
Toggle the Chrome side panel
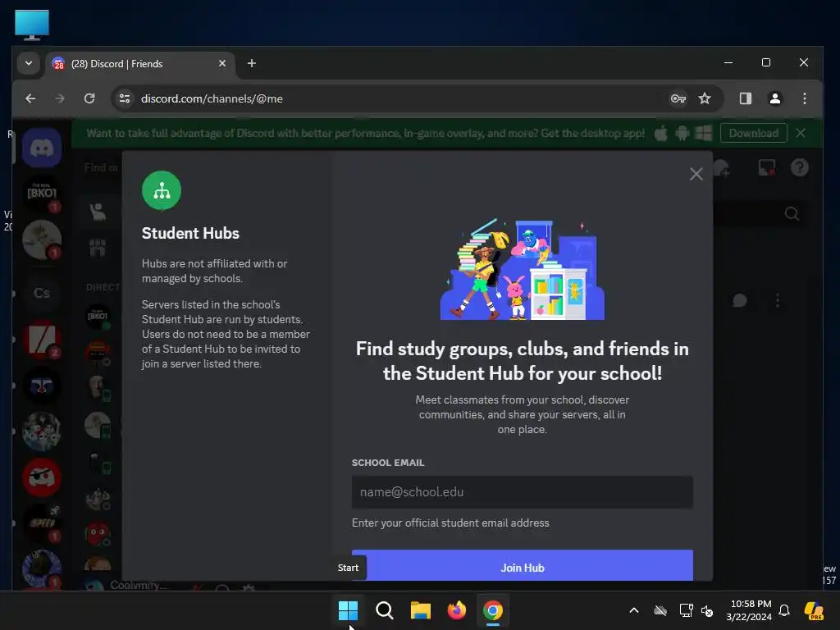(745, 98)
